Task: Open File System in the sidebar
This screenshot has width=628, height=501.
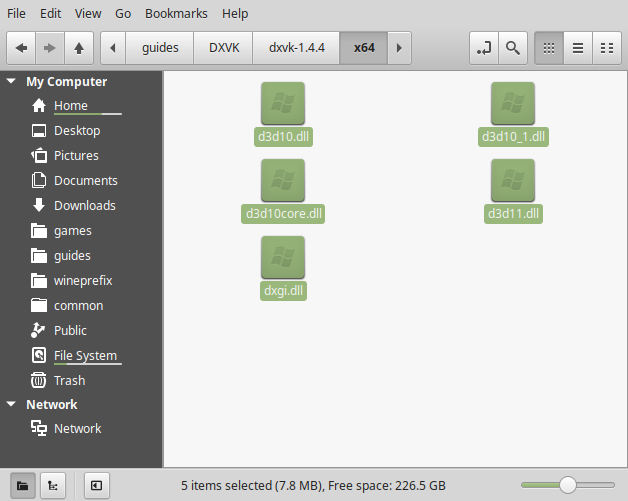Action: (x=80, y=356)
